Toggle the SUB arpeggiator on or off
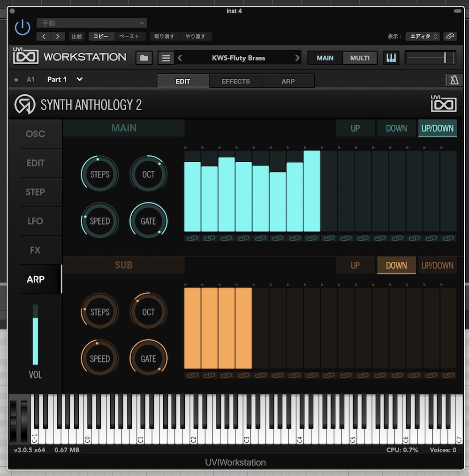This screenshot has width=469, height=476. tap(124, 265)
